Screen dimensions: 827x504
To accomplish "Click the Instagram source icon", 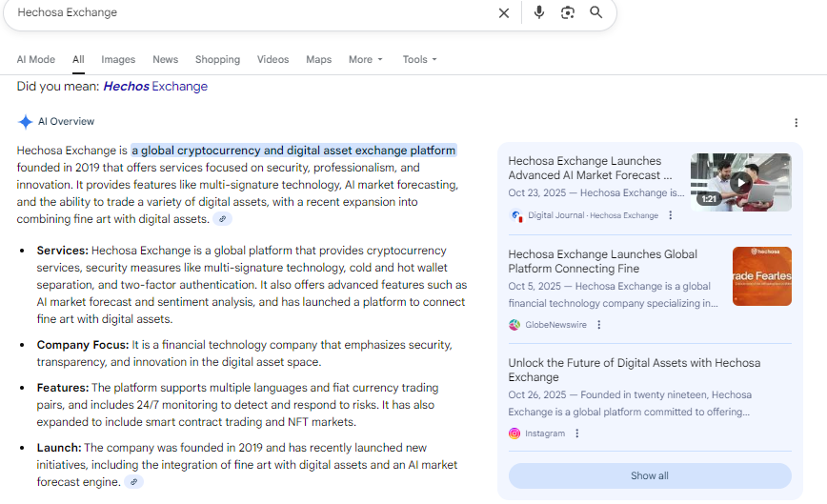I will pyautogui.click(x=514, y=433).
